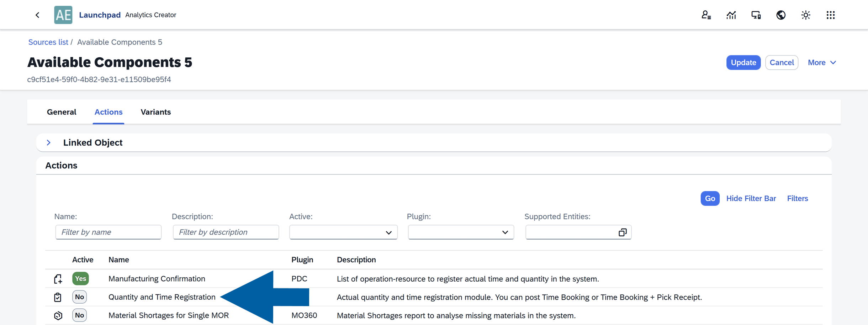Click the copy icon in Supported Entities field
868x325 pixels.
(622, 232)
